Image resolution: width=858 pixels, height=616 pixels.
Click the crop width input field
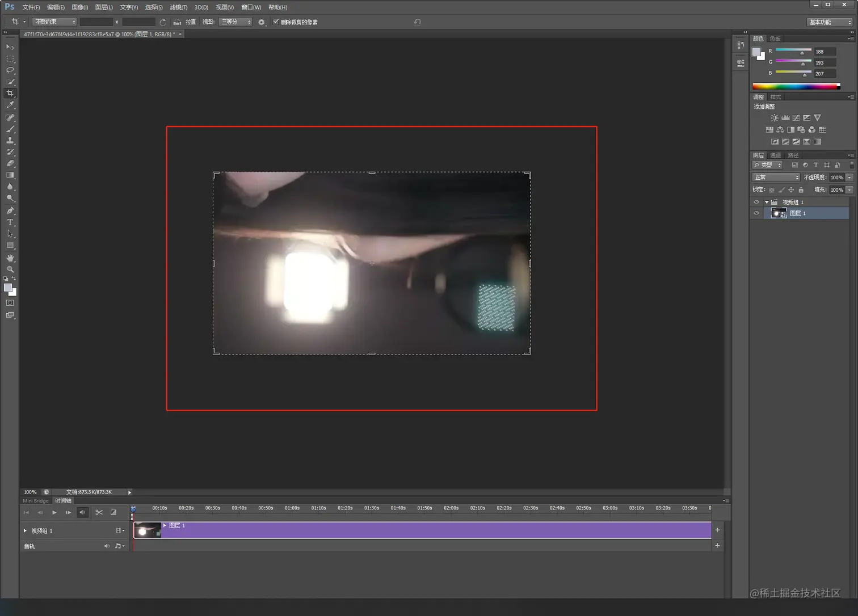(96, 22)
